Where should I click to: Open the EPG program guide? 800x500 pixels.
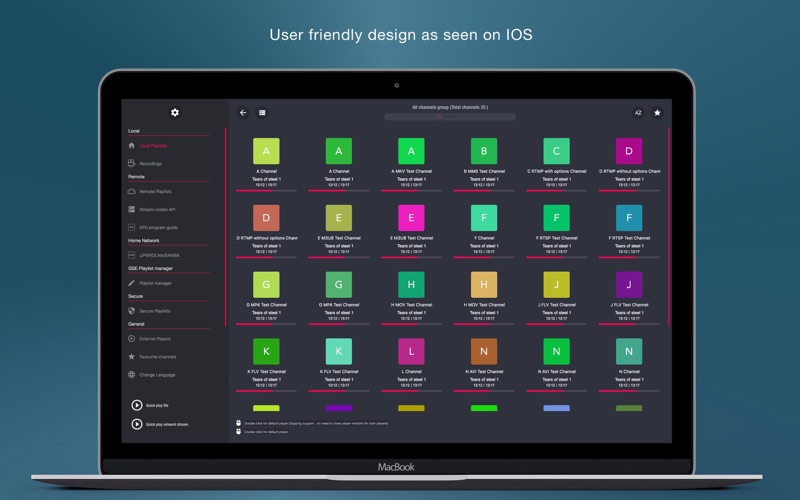pos(158,227)
